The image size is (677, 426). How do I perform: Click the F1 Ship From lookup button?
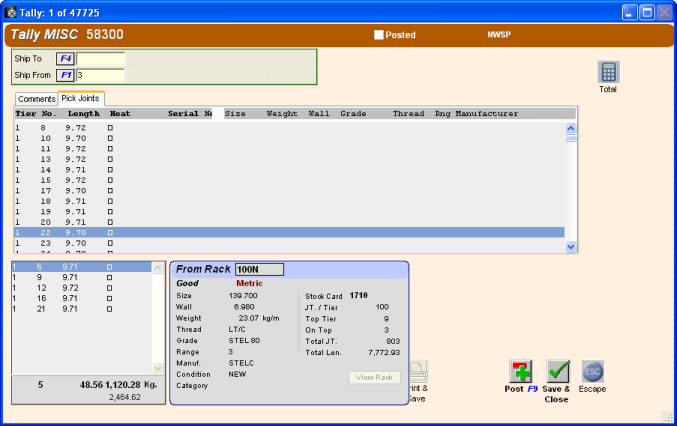(65, 75)
